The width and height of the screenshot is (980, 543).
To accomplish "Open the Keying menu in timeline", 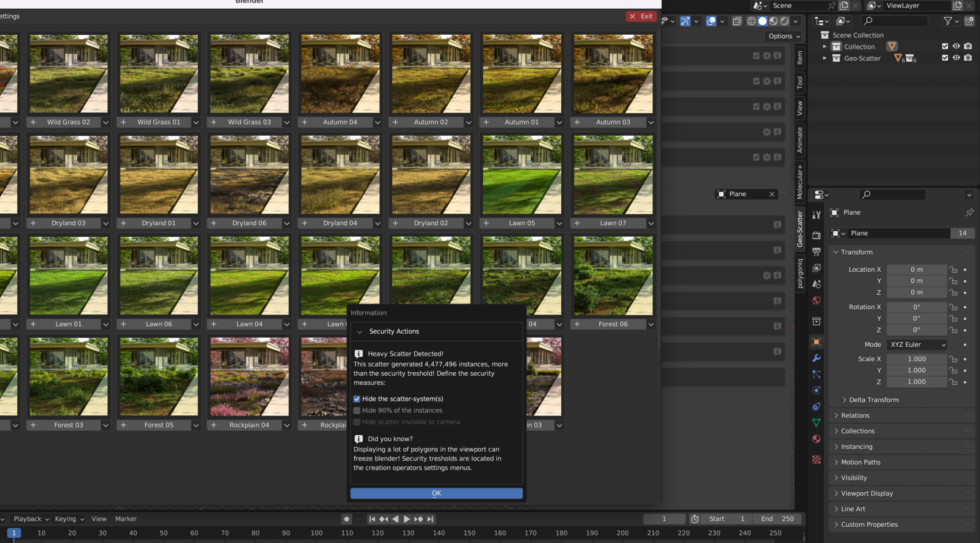I will (69, 519).
